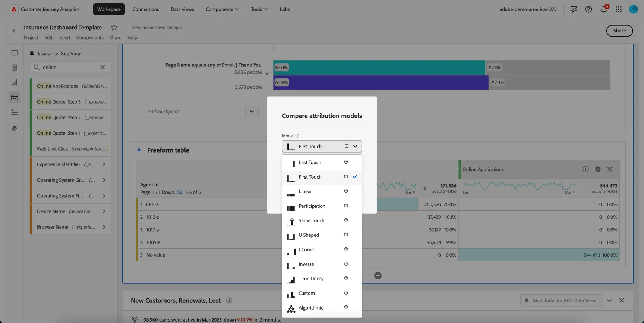Show New Customers, Renewals, Lost panel info
Screen dimensions: 644x323
[229, 301]
